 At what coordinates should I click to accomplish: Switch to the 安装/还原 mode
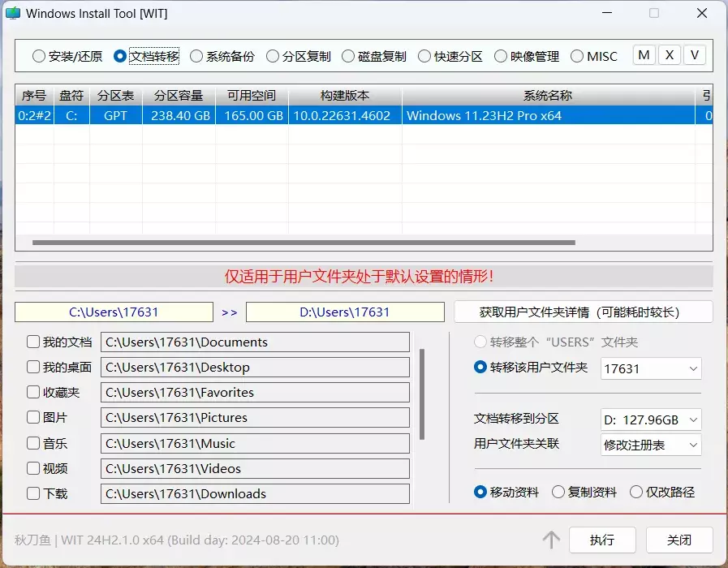(39, 57)
